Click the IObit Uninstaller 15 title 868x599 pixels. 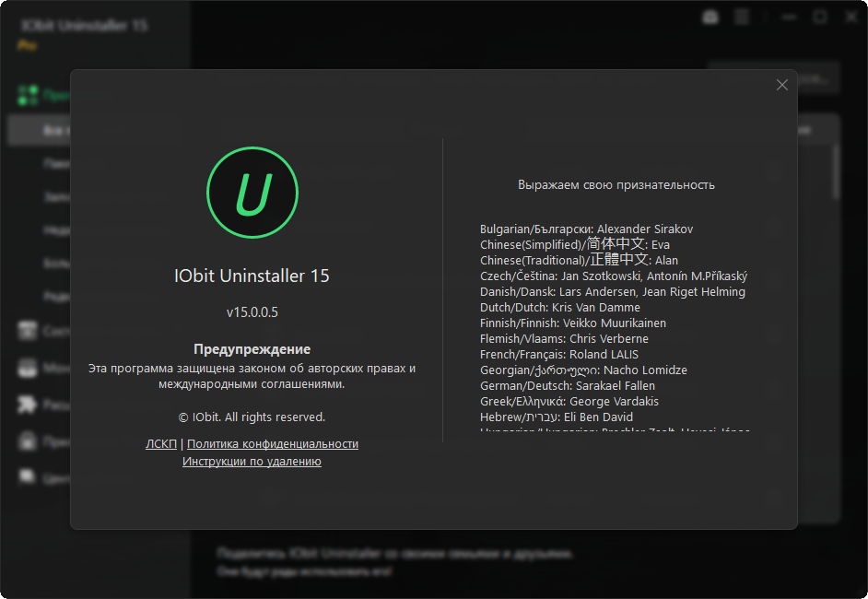coord(252,276)
